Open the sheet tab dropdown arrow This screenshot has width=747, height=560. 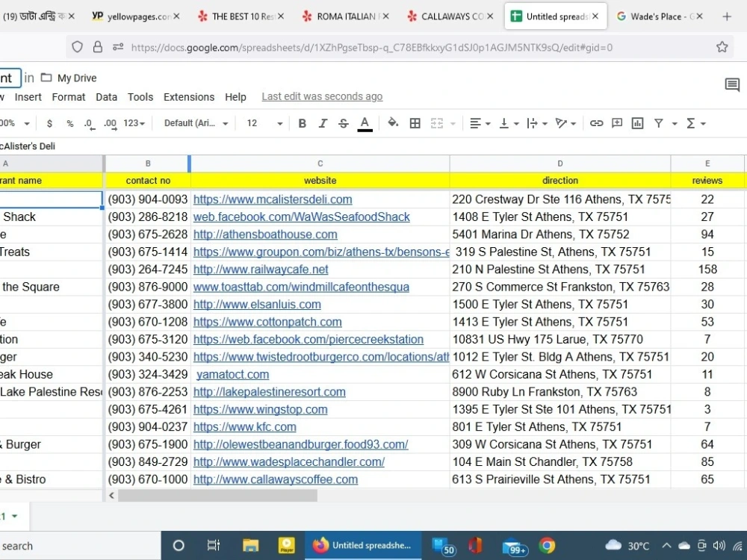(15, 516)
